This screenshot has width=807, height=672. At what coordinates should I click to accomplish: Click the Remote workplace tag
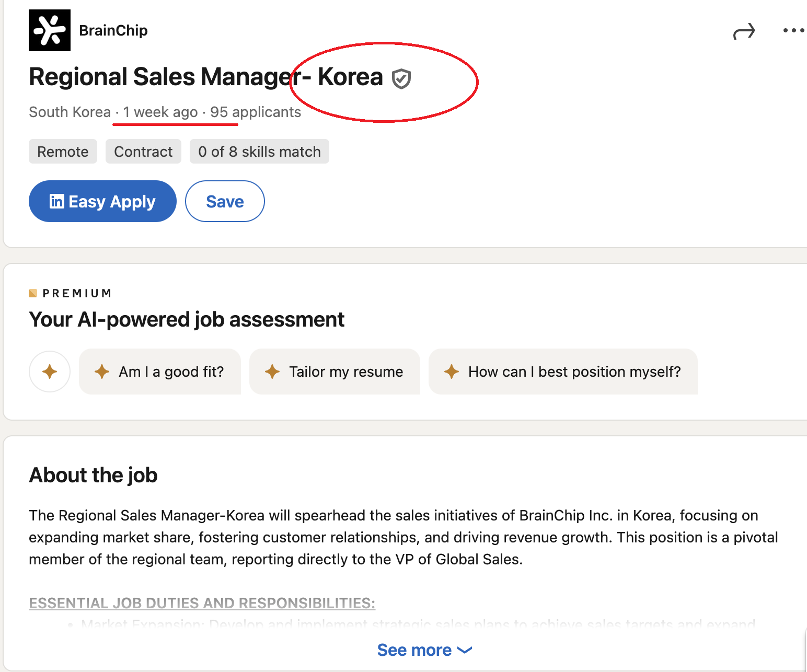pos(63,152)
